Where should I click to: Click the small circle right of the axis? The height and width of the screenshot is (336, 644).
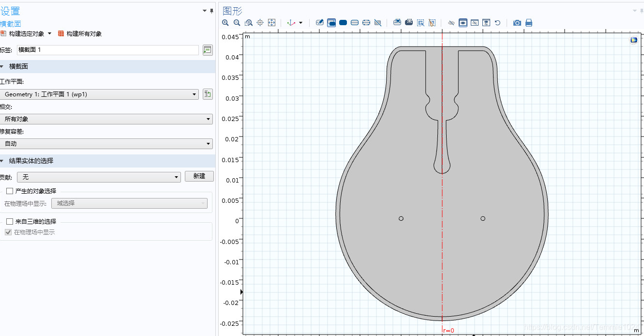(483, 219)
